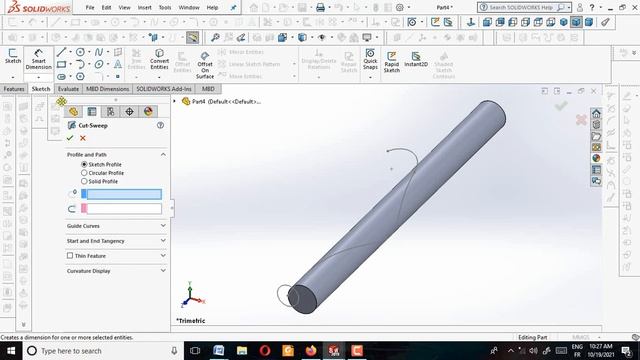Switch to the SOLIDWORKS Add-Ins tab

point(164,89)
